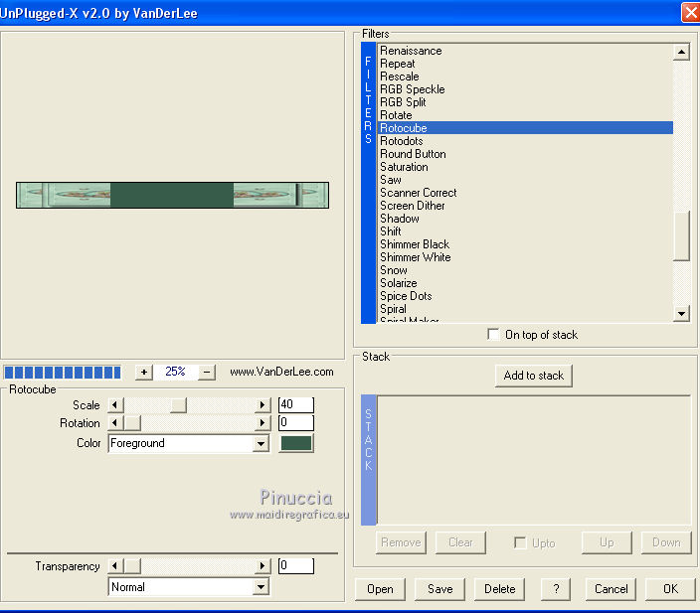Click Scale slider left arrow
Viewport: 700px width, 613px height.
pyautogui.click(x=114, y=405)
